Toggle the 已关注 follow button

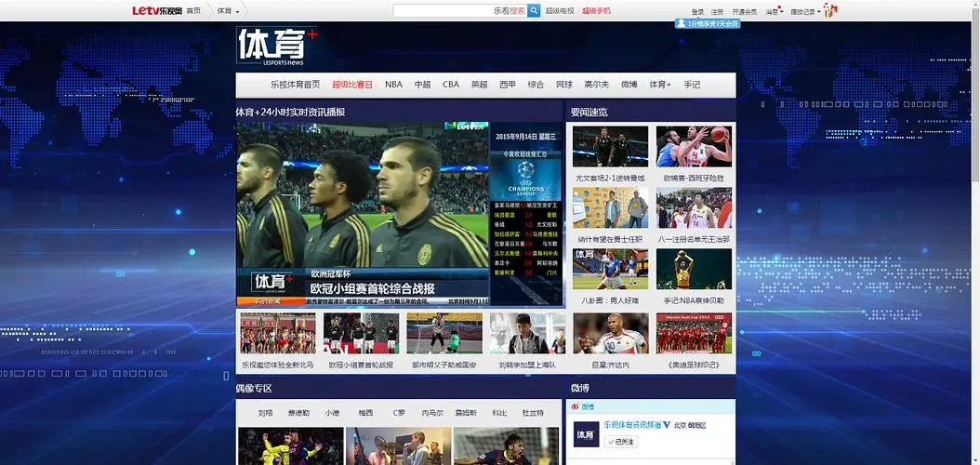(620, 441)
